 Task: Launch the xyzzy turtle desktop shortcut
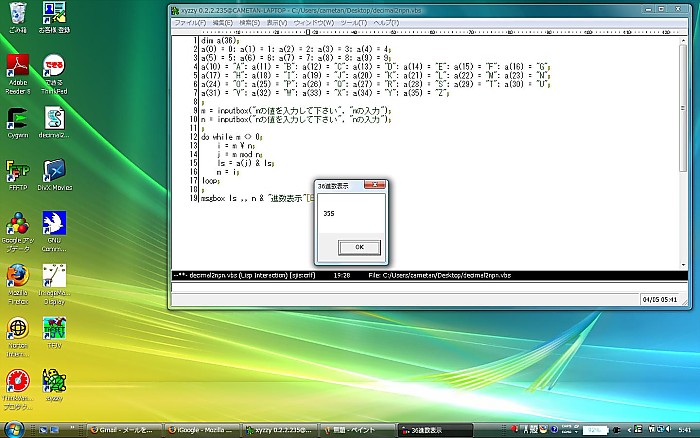coord(54,385)
